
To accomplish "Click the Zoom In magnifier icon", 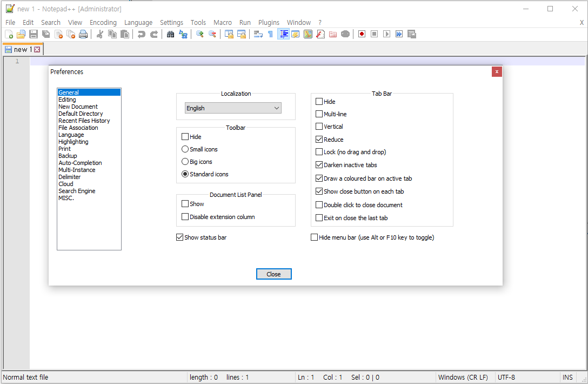I will pyautogui.click(x=199, y=35).
